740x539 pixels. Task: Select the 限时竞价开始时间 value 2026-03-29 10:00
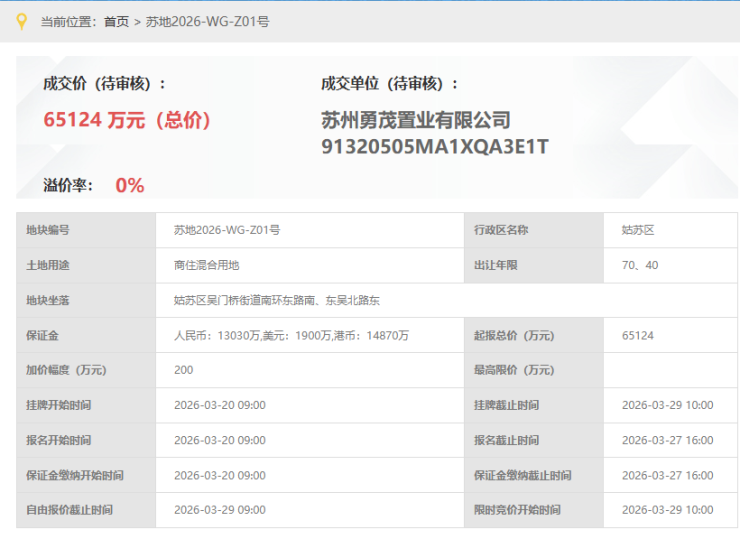pyautogui.click(x=667, y=510)
